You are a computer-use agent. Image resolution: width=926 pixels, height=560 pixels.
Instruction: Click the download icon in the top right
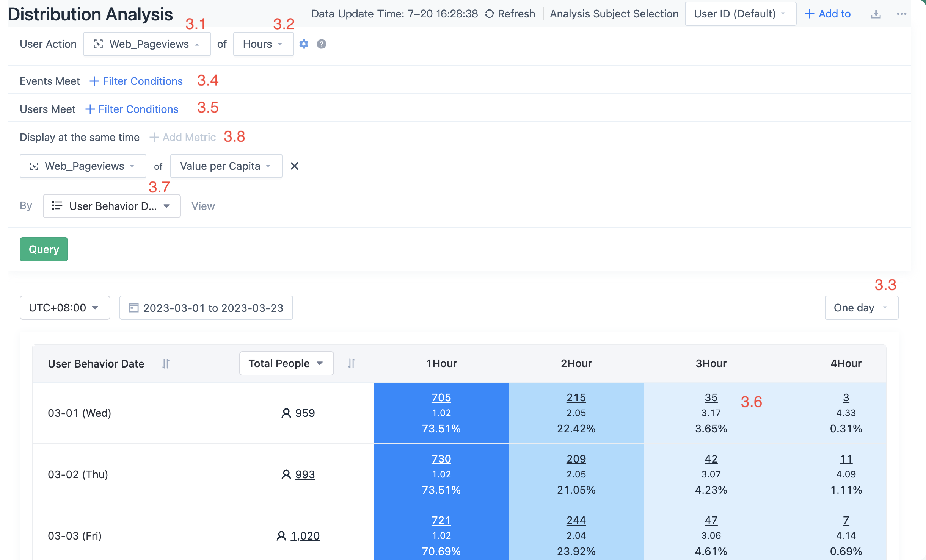pyautogui.click(x=876, y=14)
